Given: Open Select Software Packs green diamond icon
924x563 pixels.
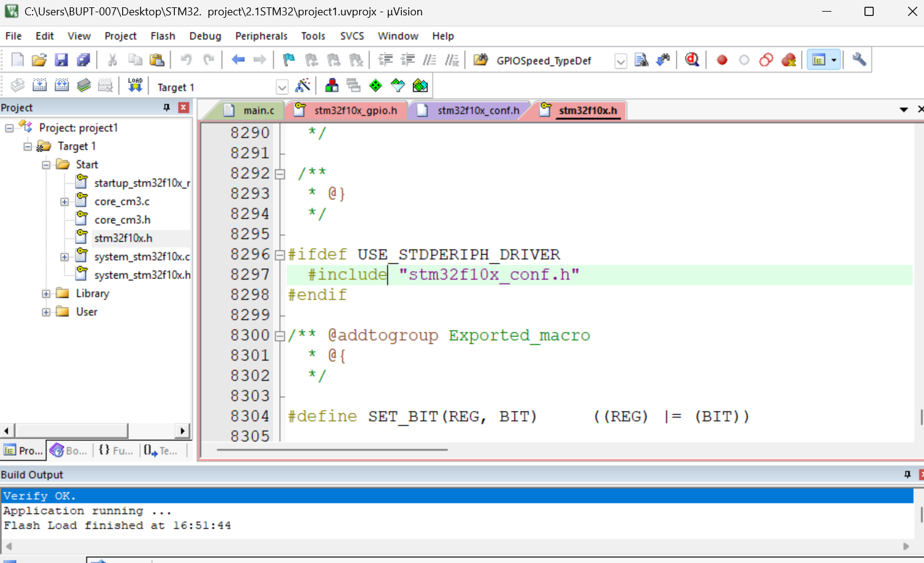Looking at the screenshot, I should 398,85.
